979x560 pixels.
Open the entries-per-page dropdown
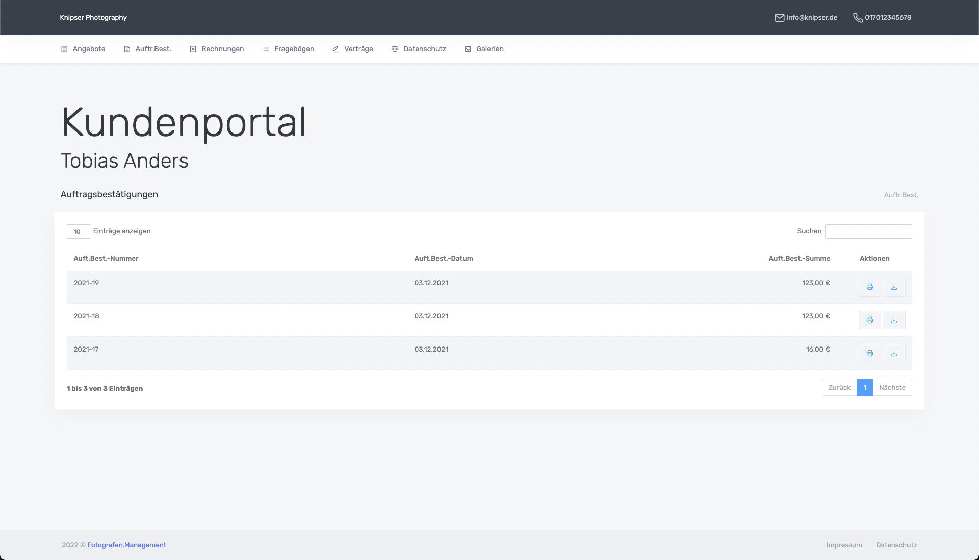point(79,231)
